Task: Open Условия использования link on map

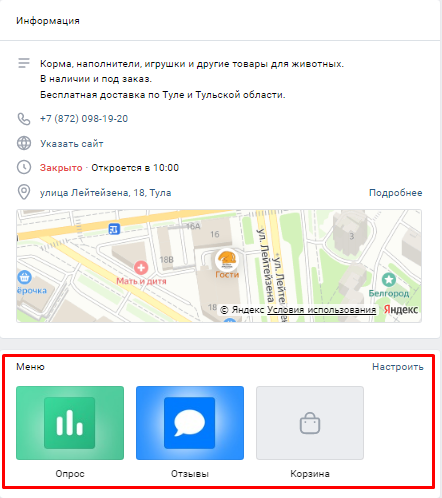Action: pyautogui.click(x=321, y=310)
